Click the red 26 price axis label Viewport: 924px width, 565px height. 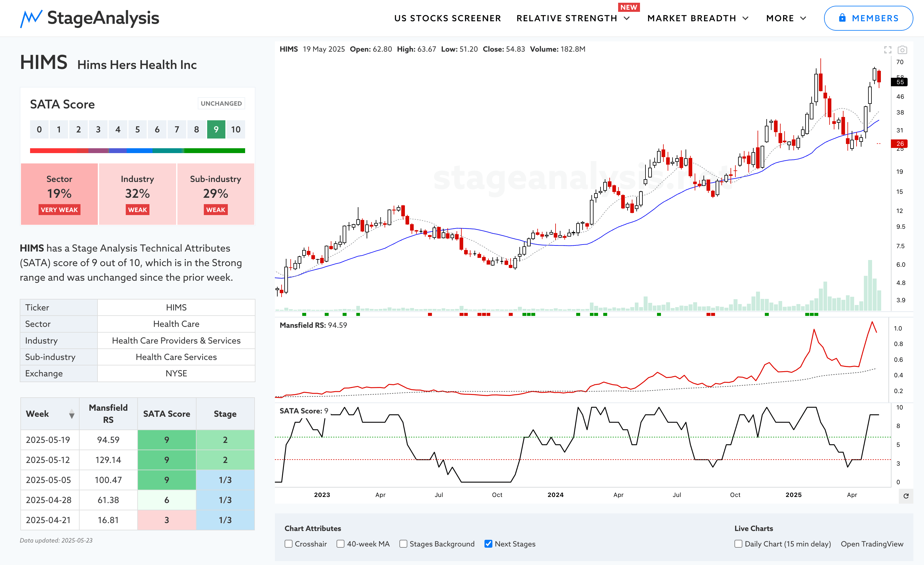pos(900,144)
